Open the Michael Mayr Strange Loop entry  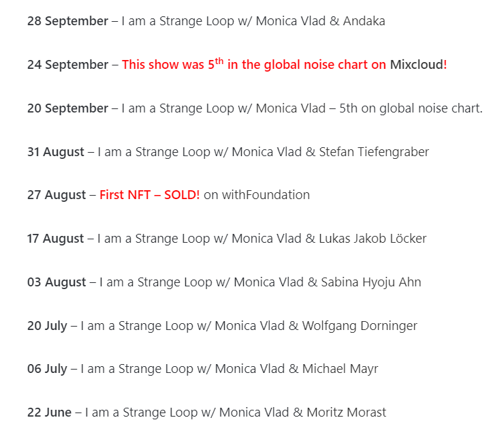(229, 369)
